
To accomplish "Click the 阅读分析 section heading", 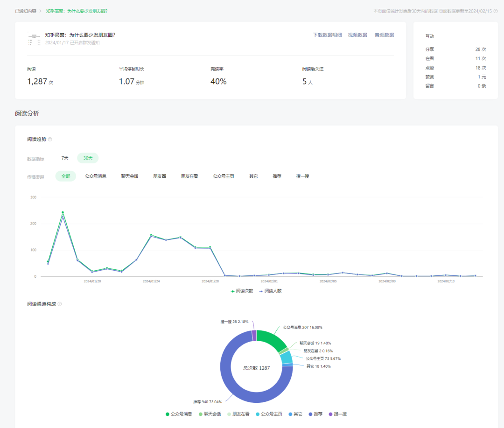I will point(27,113).
